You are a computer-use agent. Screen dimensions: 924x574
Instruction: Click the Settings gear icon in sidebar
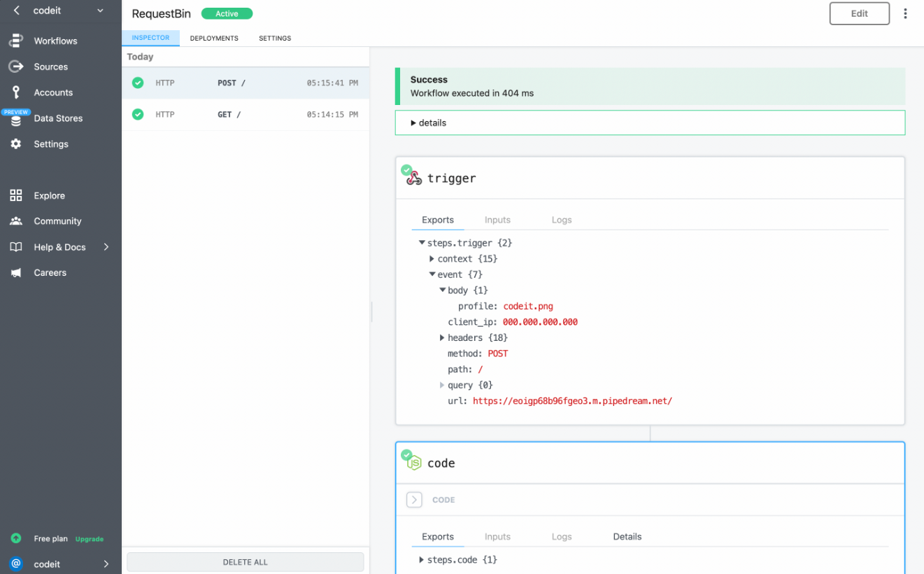point(15,143)
